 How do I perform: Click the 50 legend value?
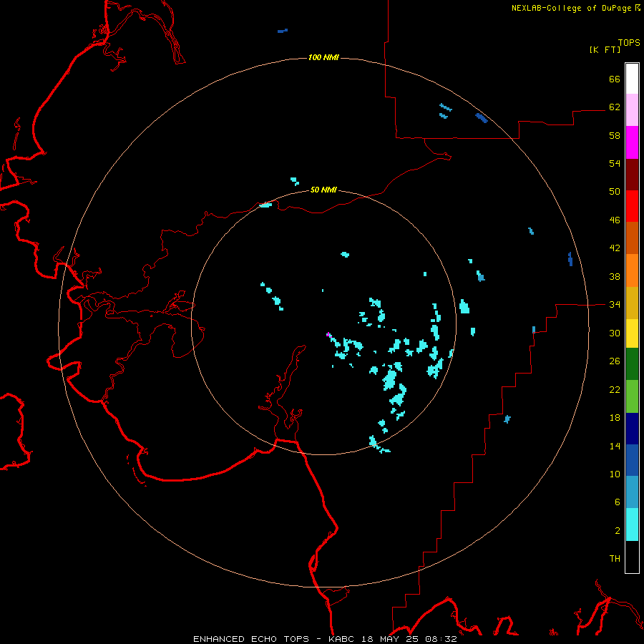pos(615,191)
